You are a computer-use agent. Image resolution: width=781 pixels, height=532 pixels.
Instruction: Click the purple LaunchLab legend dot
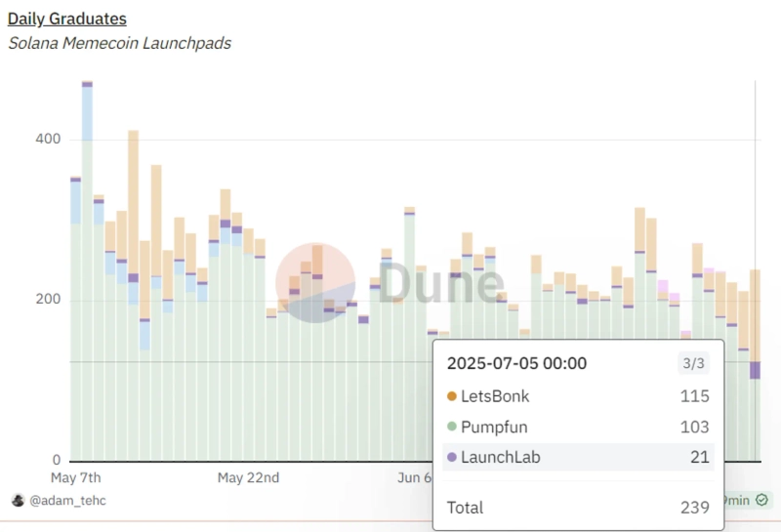click(451, 457)
